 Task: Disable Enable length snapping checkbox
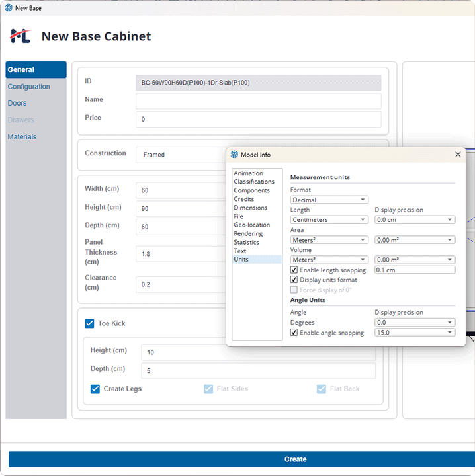[294, 270]
